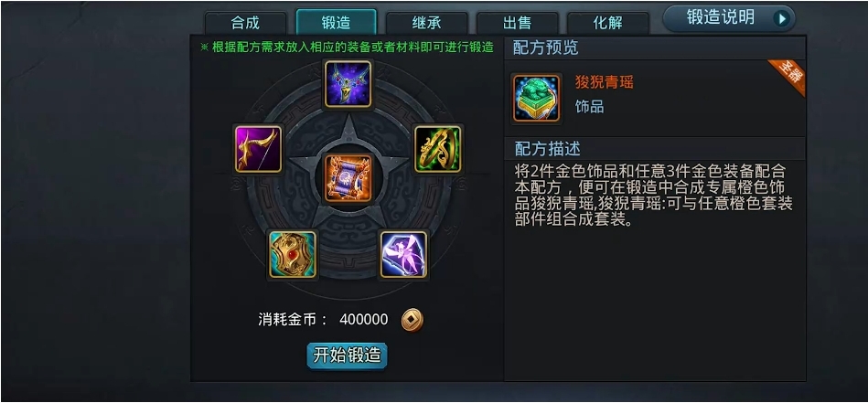Image resolution: width=868 pixels, height=403 pixels.
Task: Click the 配方描述 section header
Action: pyautogui.click(x=547, y=149)
